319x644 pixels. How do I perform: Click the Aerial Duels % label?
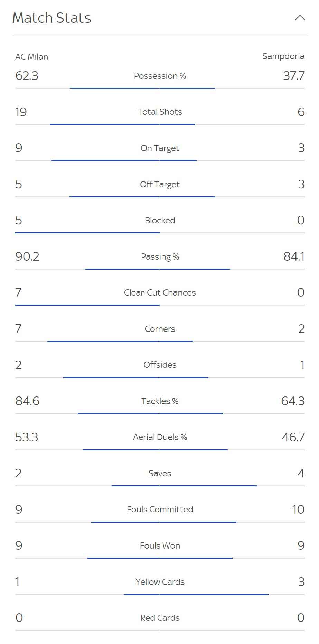pos(160,437)
